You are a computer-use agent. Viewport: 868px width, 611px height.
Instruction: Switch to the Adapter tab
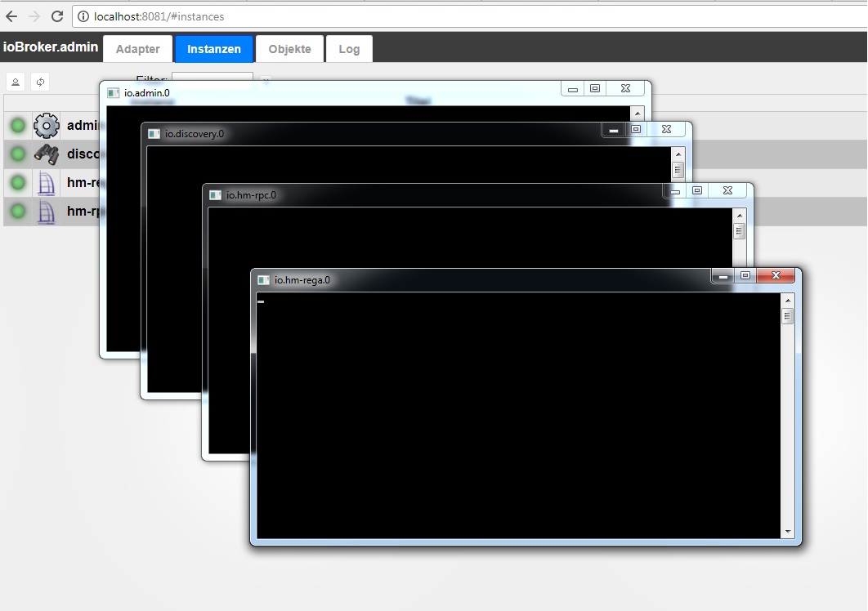click(137, 48)
